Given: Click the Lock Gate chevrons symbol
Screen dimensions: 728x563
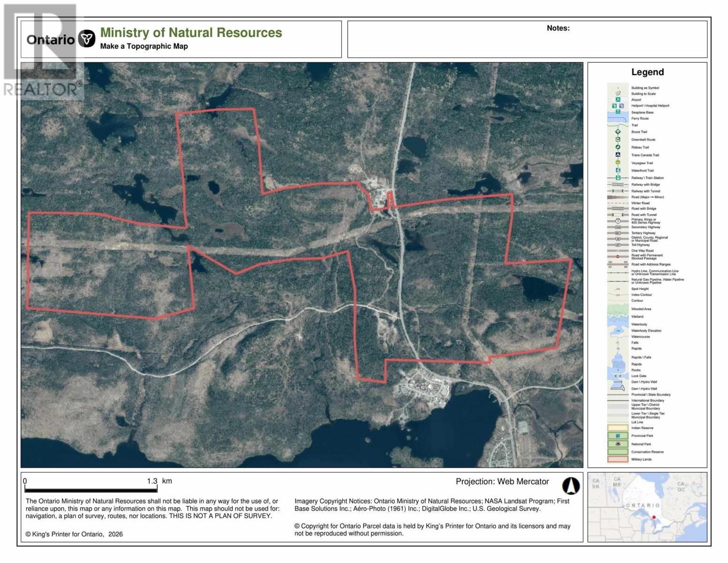Looking at the screenshot, I should coord(618,376).
